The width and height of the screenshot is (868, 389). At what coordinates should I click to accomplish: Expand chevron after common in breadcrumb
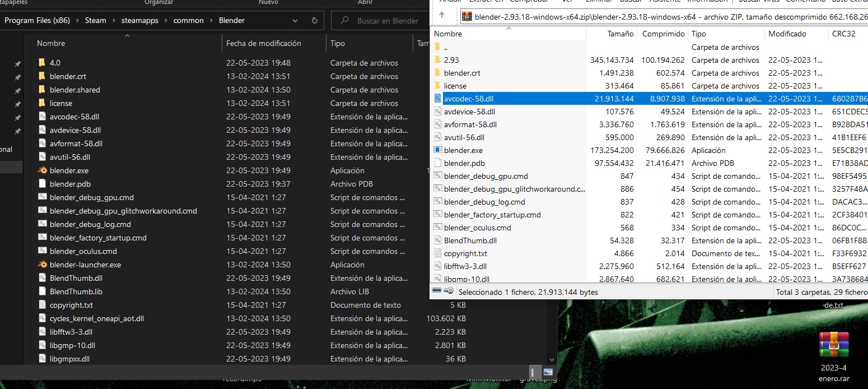coord(211,21)
